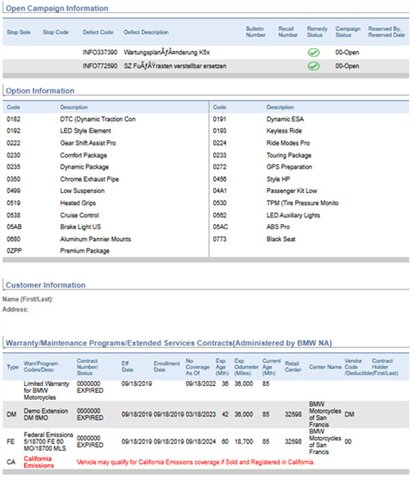
Task: Select option 0182 DTC (Dynamic Traction Con
Action: point(71,119)
